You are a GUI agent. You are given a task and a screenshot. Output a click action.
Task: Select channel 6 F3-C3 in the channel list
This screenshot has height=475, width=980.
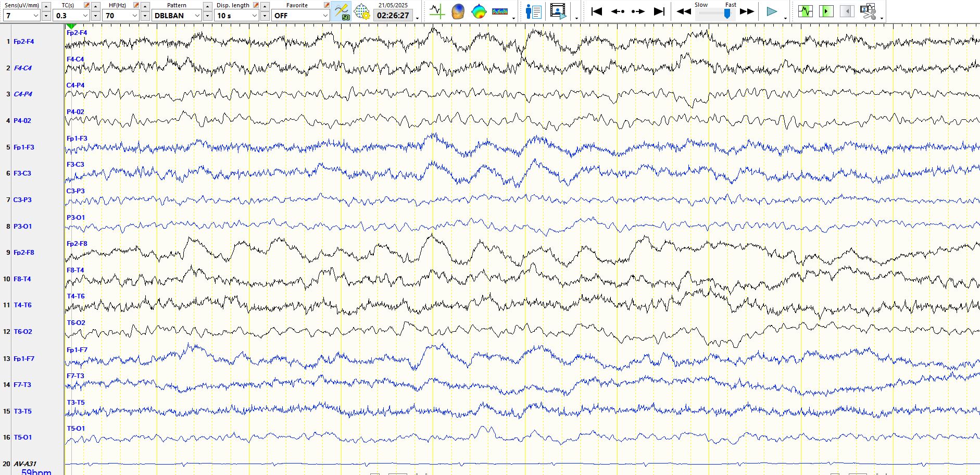pos(22,173)
